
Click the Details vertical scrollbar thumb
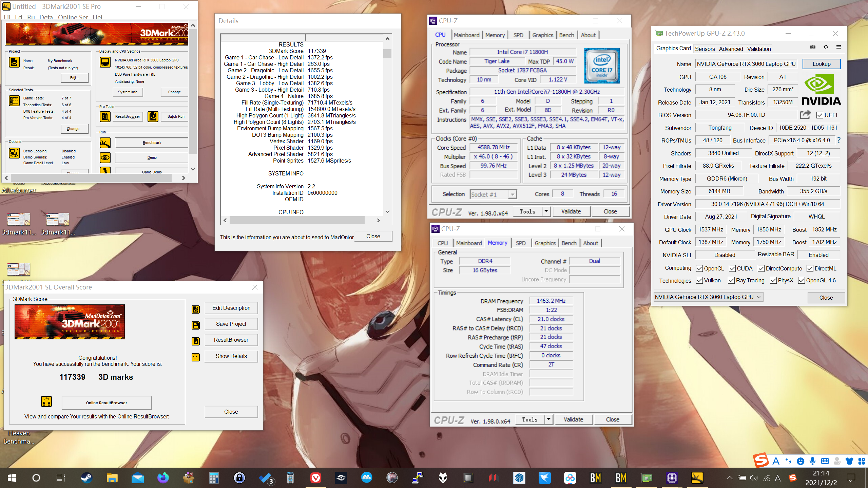click(387, 54)
